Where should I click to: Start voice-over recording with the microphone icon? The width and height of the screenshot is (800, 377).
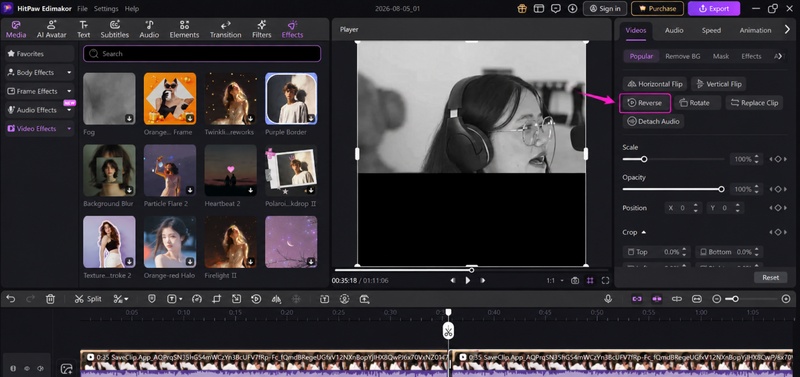608,299
